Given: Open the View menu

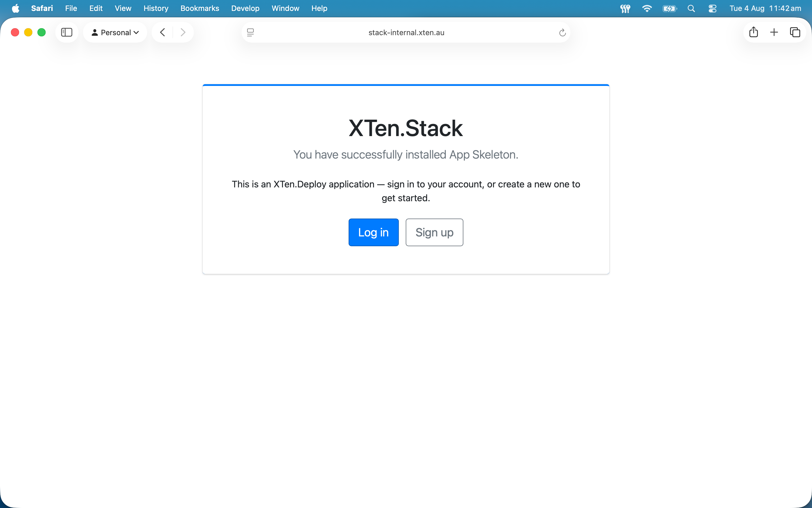Looking at the screenshot, I should 123,8.
